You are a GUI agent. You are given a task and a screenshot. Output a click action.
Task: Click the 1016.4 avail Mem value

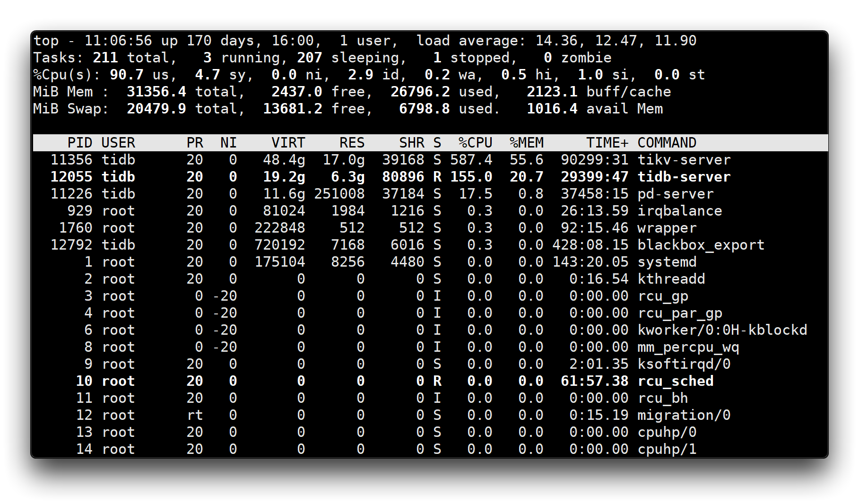click(x=552, y=109)
